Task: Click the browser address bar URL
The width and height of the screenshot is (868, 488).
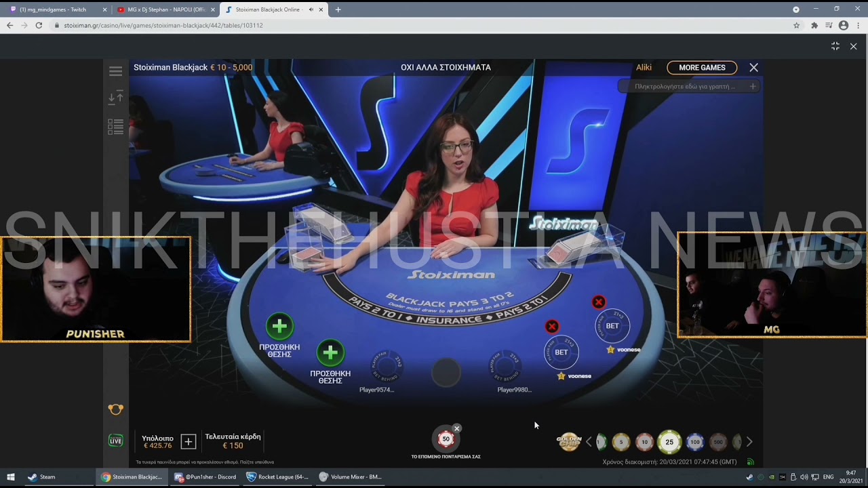Action: (163, 26)
